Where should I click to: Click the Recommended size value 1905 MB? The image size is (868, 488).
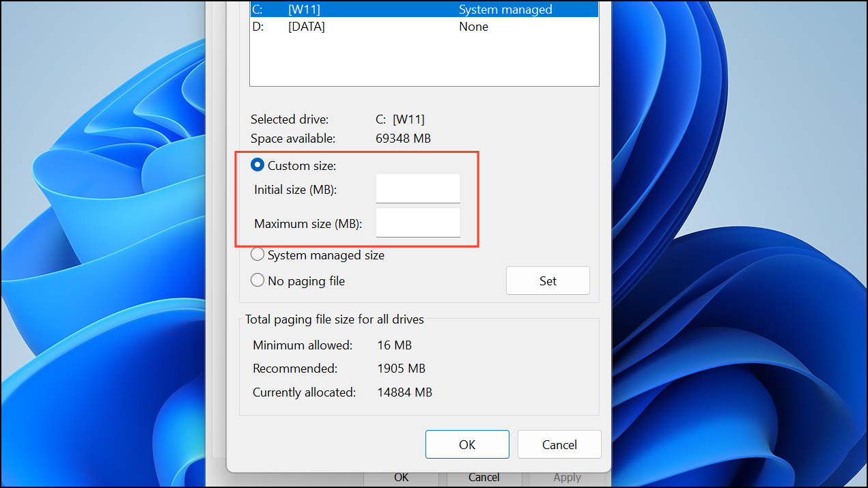[x=402, y=368]
